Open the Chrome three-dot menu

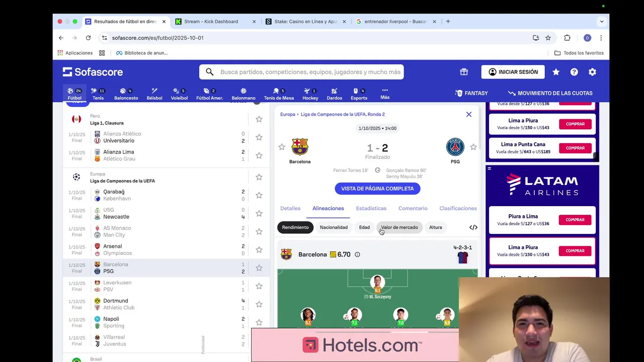601,38
